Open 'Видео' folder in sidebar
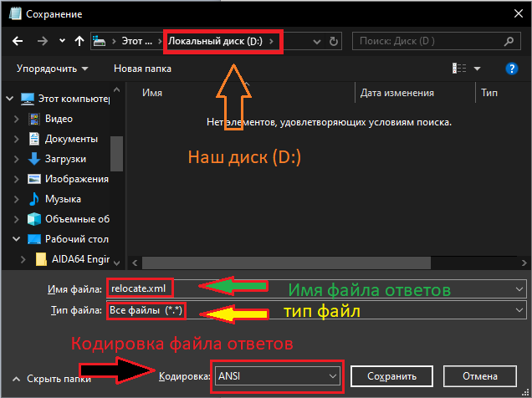532x398 pixels. point(59,119)
